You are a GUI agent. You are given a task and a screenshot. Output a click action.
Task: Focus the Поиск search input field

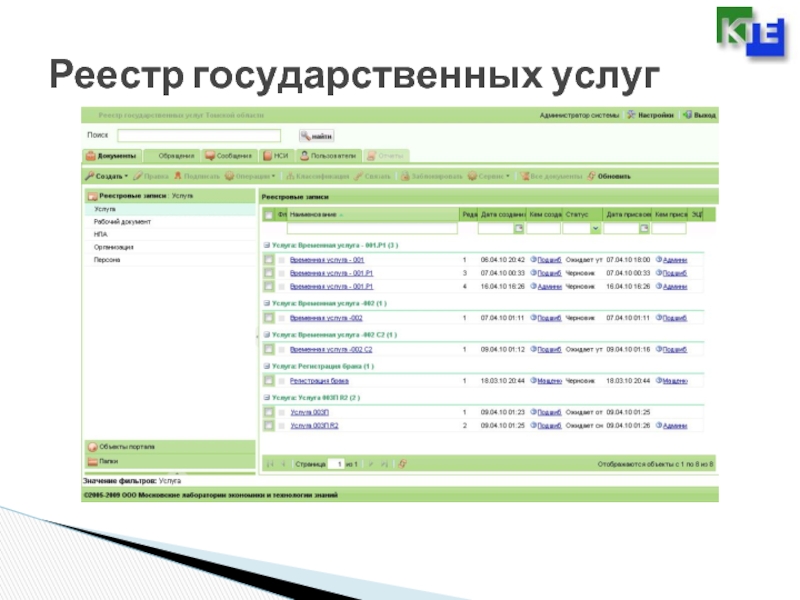tap(199, 135)
